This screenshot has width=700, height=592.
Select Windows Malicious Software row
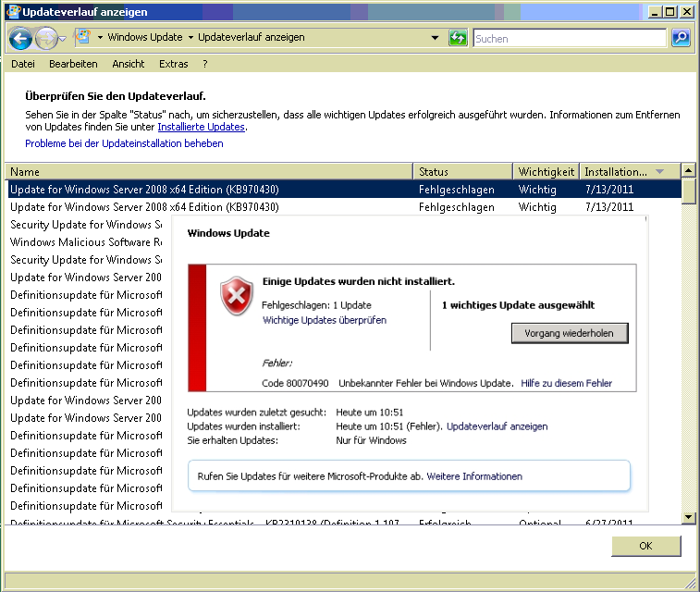(x=86, y=242)
